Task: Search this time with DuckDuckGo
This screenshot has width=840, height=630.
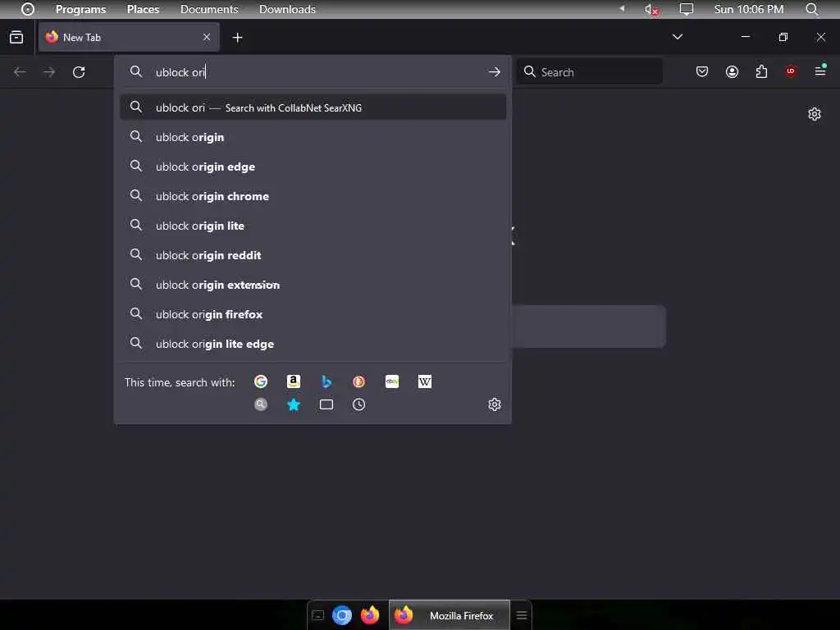Action: click(x=359, y=381)
